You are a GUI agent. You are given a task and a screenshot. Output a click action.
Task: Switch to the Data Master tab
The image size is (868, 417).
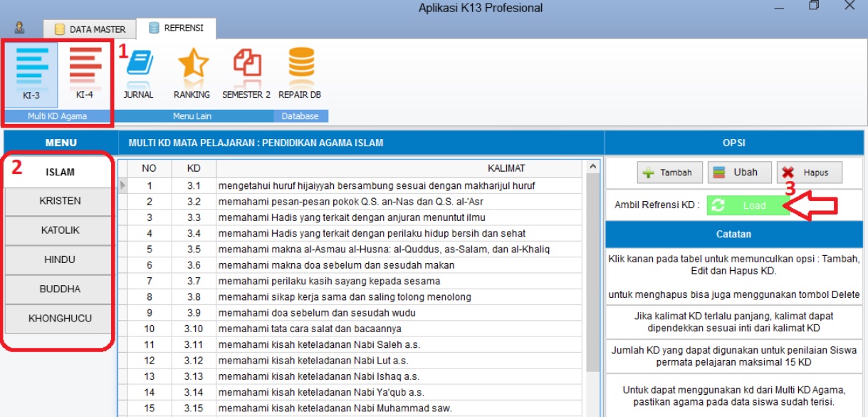pos(90,29)
